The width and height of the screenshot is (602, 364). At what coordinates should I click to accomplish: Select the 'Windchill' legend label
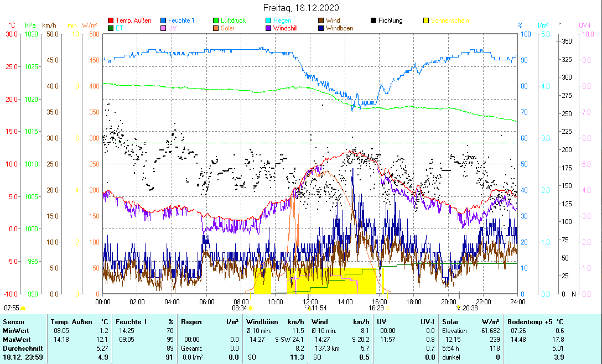point(286,28)
